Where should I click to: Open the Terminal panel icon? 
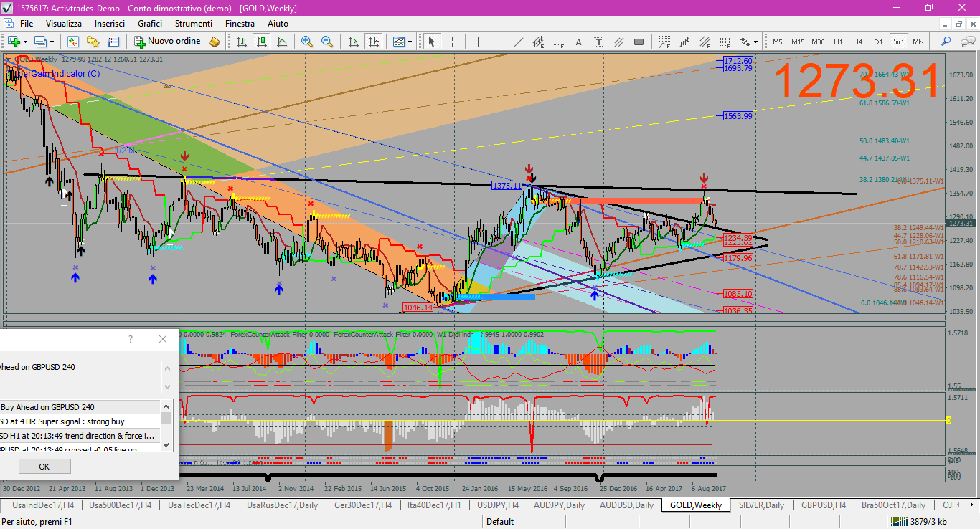click(113, 42)
